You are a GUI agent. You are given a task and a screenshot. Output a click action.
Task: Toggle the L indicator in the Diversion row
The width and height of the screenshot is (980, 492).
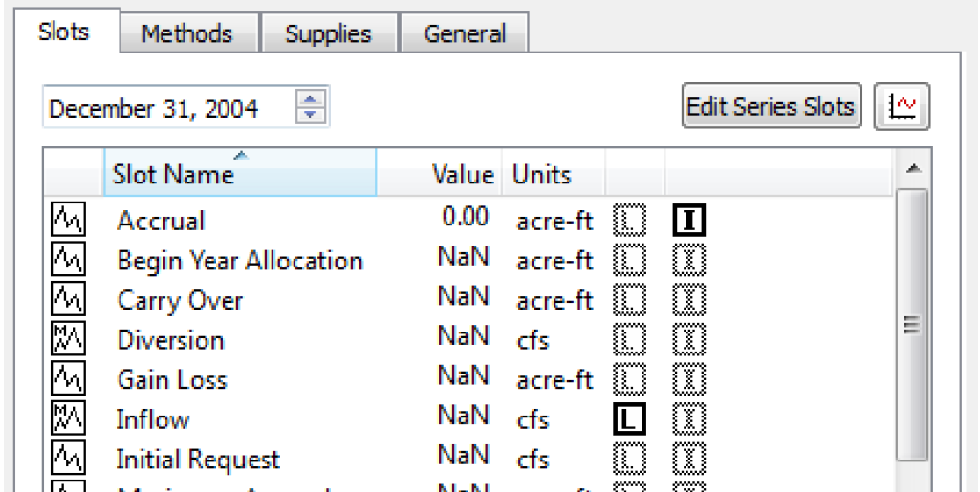629,340
